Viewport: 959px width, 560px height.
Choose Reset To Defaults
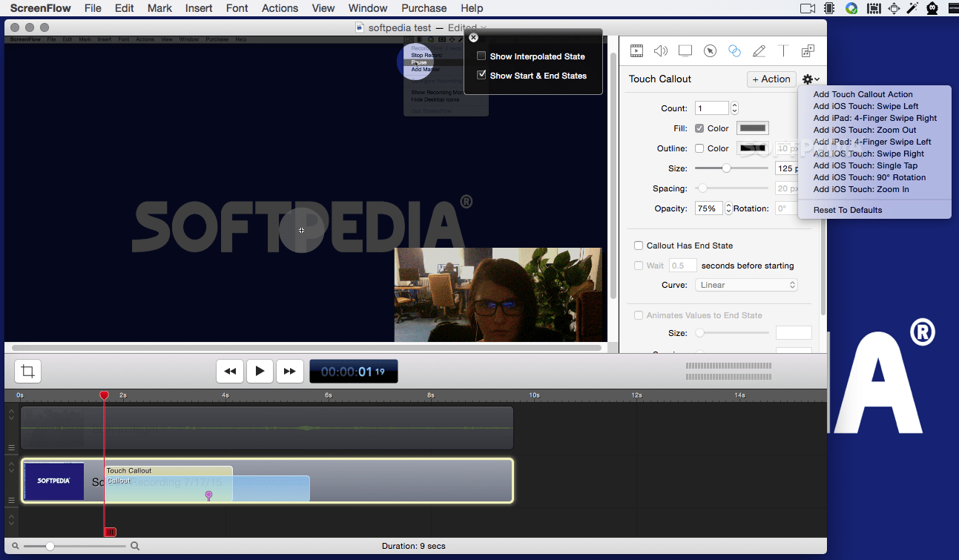[x=848, y=210]
